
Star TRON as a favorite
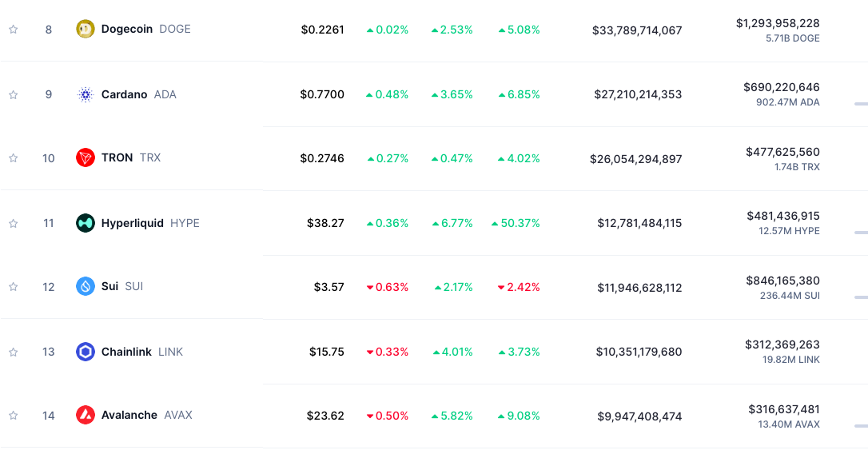[x=14, y=158]
